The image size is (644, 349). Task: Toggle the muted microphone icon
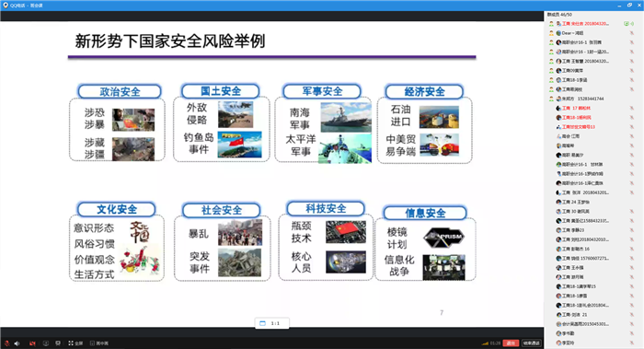pyautogui.click(x=6, y=343)
